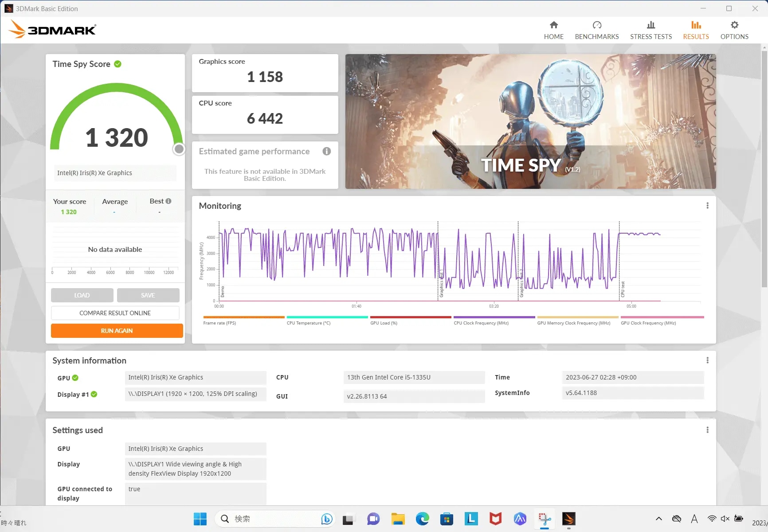Viewport: 768px width, 532px height.
Task: Open the Wi-Fi network tray icon
Action: (x=712, y=519)
